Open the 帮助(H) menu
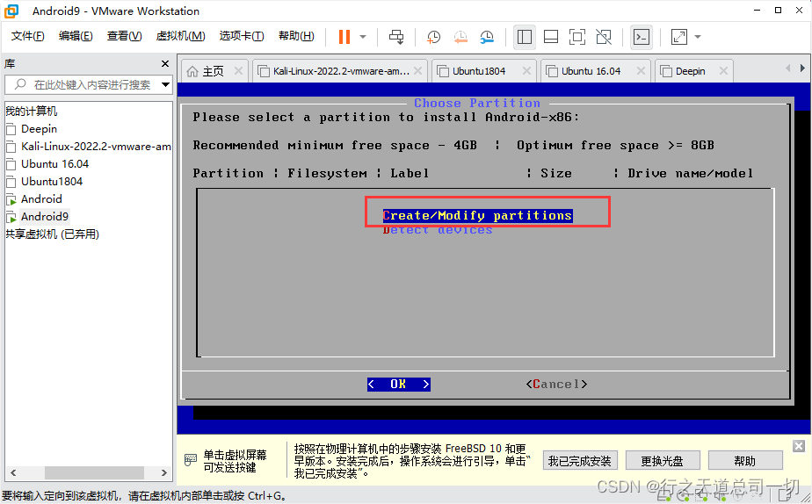 pyautogui.click(x=296, y=36)
